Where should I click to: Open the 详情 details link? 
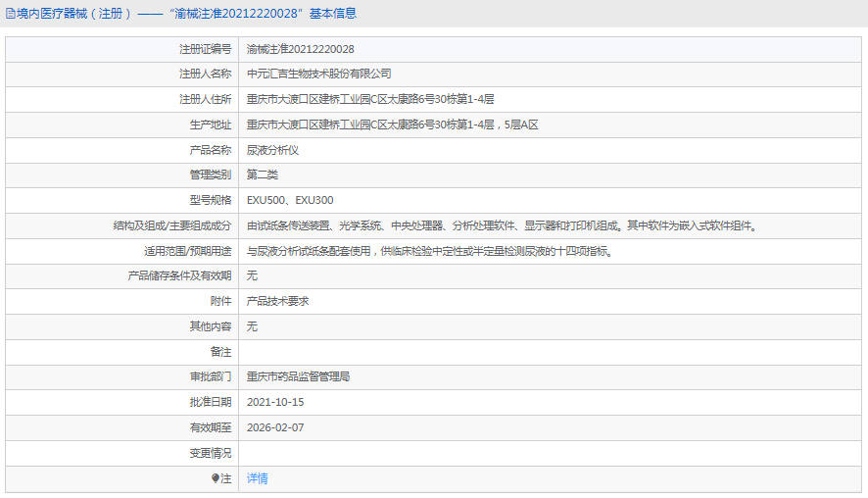click(x=257, y=478)
